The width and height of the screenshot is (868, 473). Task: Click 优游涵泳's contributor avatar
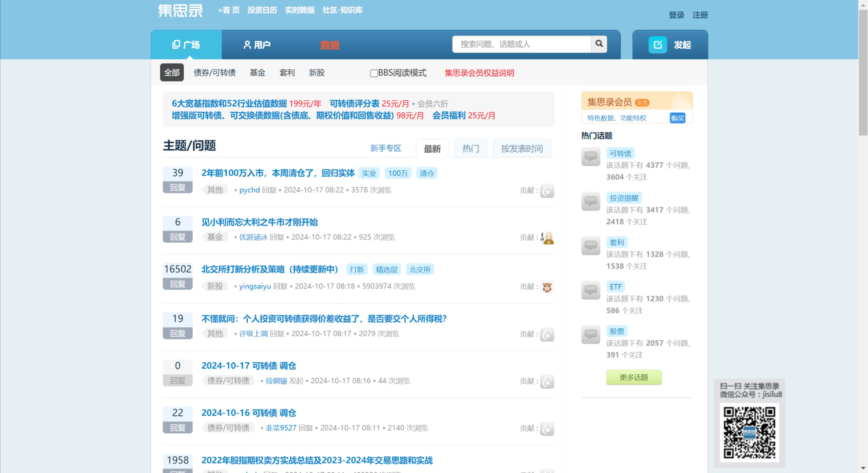click(547, 237)
